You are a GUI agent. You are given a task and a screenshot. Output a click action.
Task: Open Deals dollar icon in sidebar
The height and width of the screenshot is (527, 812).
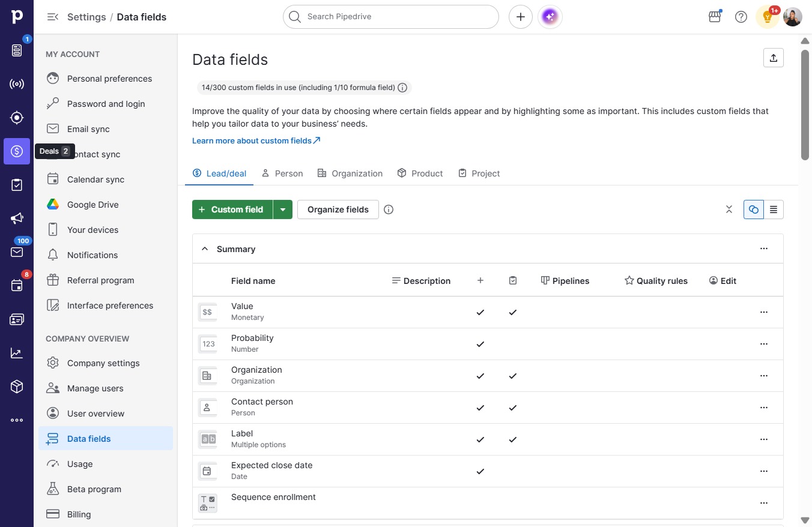(17, 151)
